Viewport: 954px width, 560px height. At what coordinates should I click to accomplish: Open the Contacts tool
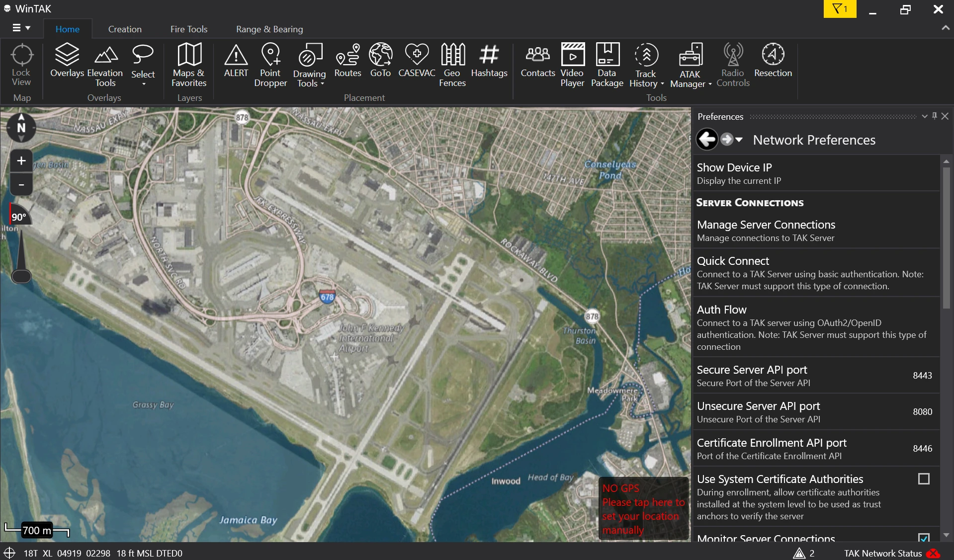537,61
